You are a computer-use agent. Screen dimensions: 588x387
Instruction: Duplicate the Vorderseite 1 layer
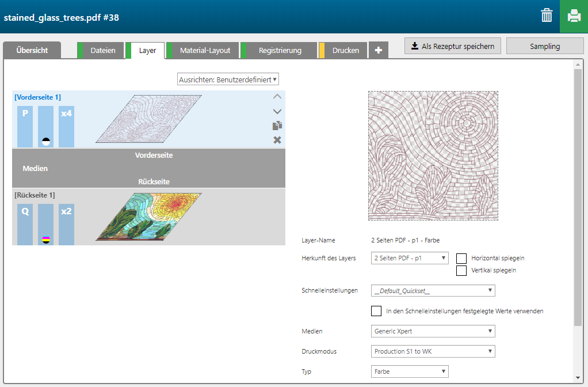pyautogui.click(x=277, y=126)
